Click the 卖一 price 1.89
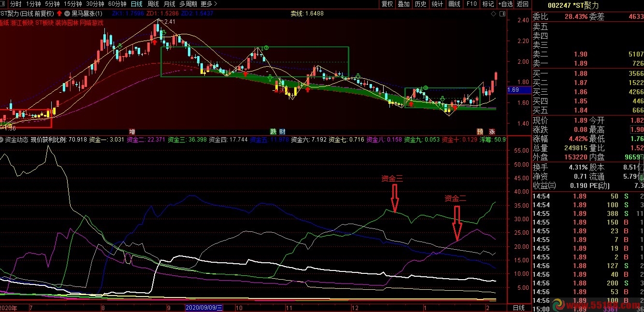The image size is (644, 312). coord(581,64)
